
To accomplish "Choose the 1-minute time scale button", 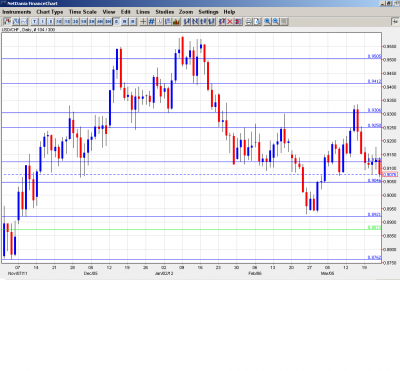I will click(x=43, y=22).
